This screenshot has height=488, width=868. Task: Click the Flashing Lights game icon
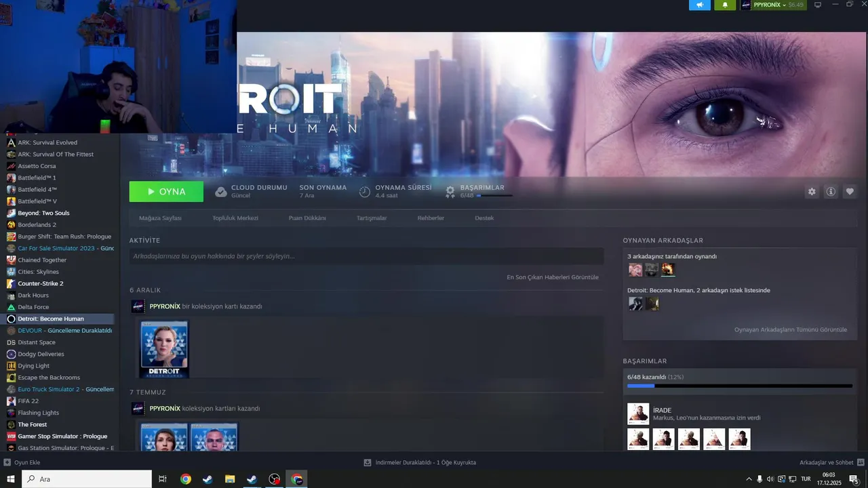point(11,413)
